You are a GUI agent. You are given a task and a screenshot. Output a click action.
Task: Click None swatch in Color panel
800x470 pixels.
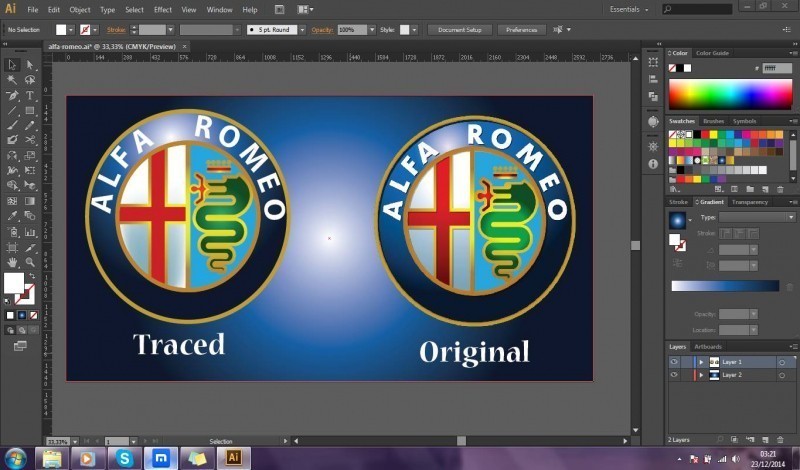pyautogui.click(x=672, y=68)
